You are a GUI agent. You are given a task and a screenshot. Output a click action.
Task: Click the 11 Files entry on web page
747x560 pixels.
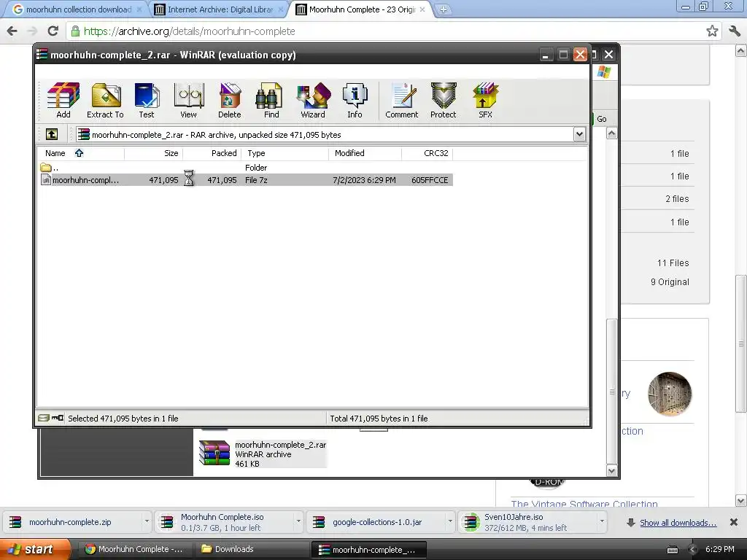tap(673, 262)
